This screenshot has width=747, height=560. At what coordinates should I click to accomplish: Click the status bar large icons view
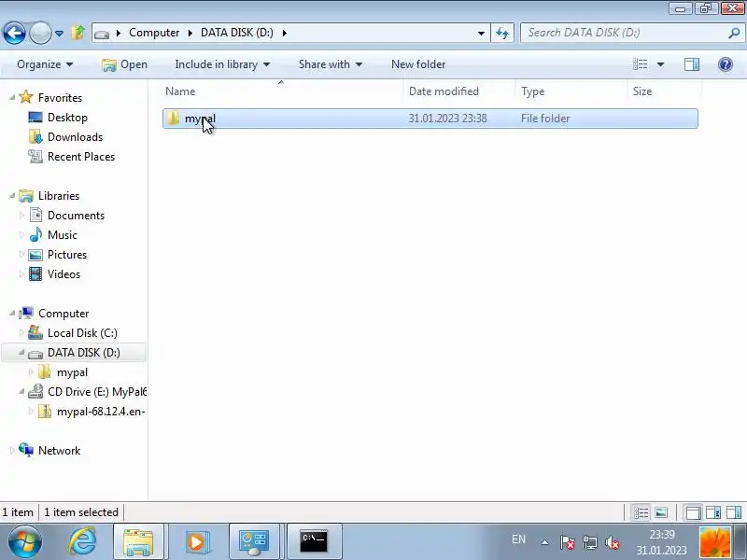tap(661, 512)
